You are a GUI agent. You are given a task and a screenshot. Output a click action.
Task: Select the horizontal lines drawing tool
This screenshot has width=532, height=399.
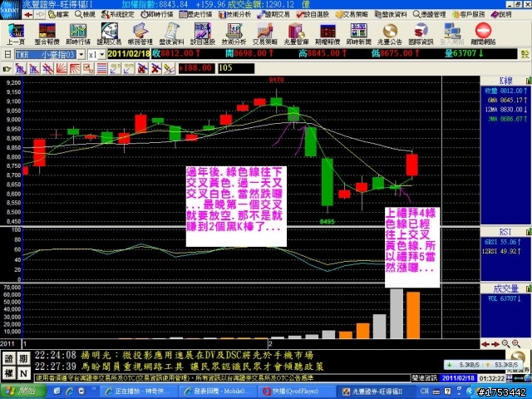(101, 69)
